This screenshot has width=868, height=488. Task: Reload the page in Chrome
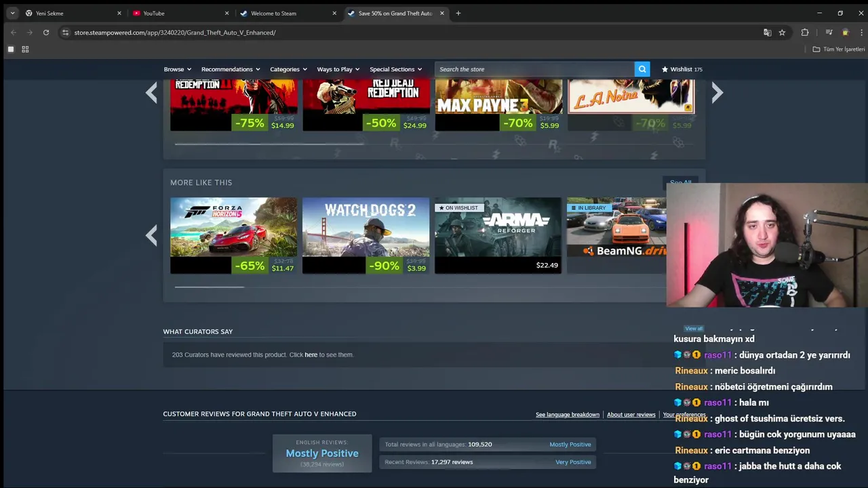46,33
